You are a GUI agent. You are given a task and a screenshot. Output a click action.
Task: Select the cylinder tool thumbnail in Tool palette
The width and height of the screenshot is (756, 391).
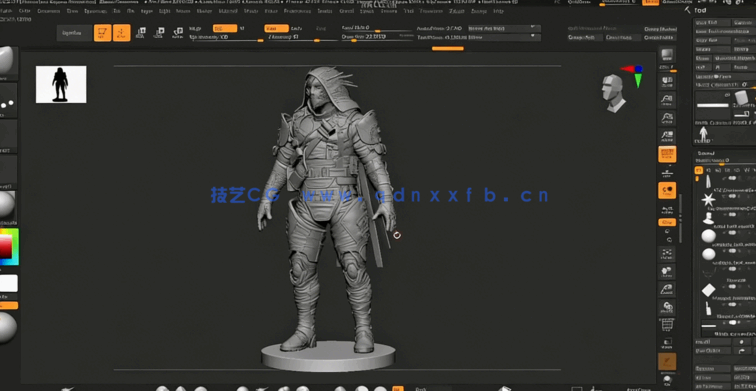point(741,99)
